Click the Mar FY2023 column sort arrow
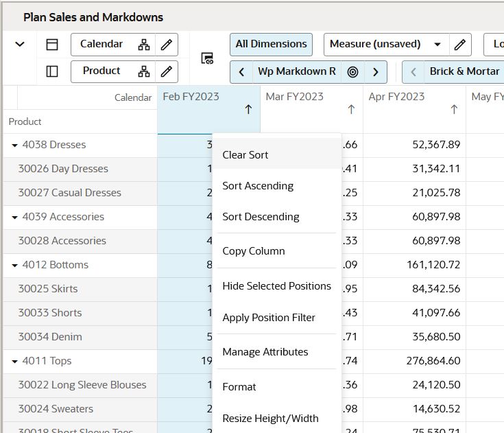This screenshot has height=433, width=504. [x=351, y=110]
